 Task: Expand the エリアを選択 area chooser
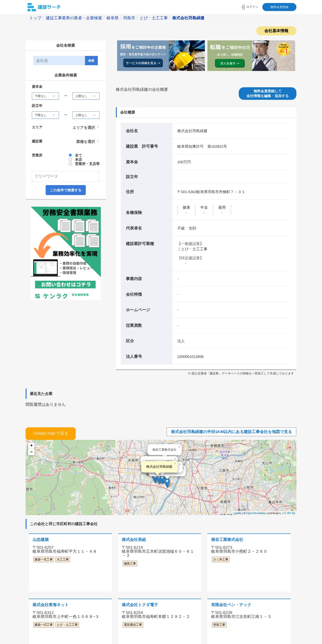pyautogui.click(x=86, y=127)
